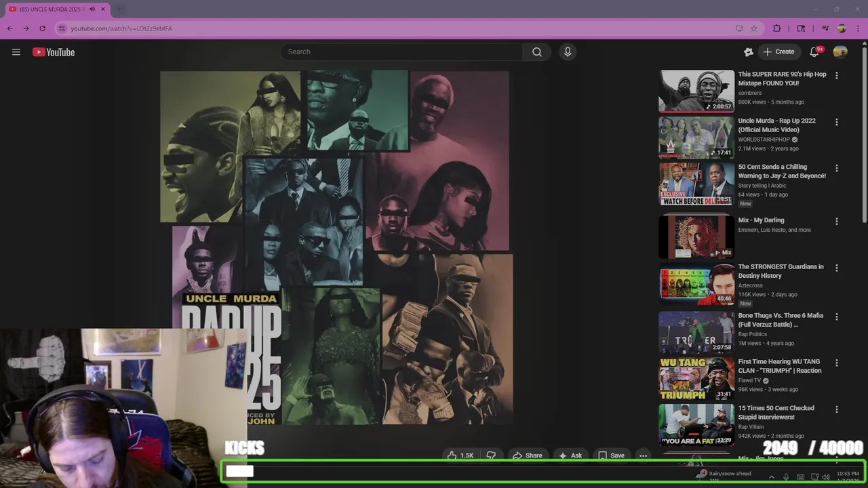Open the taskbar volume speaker icon
This screenshot has width=868, height=488.
(x=826, y=477)
